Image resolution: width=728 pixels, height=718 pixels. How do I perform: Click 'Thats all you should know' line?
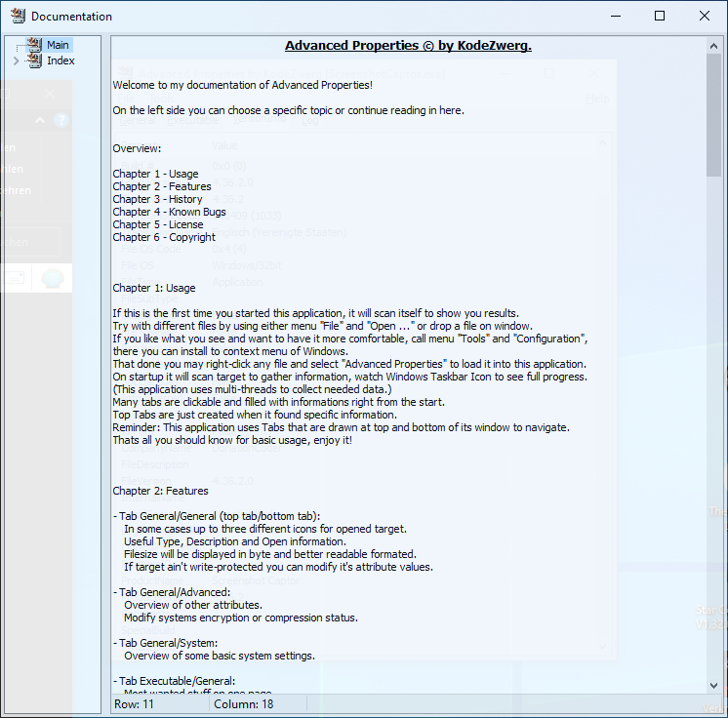[x=232, y=440]
